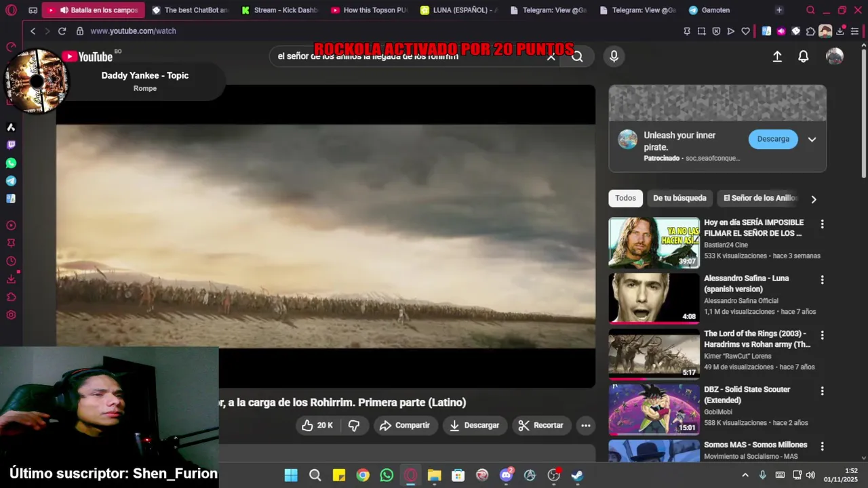Open Alessandro Safina - Luna video title

tap(746, 283)
